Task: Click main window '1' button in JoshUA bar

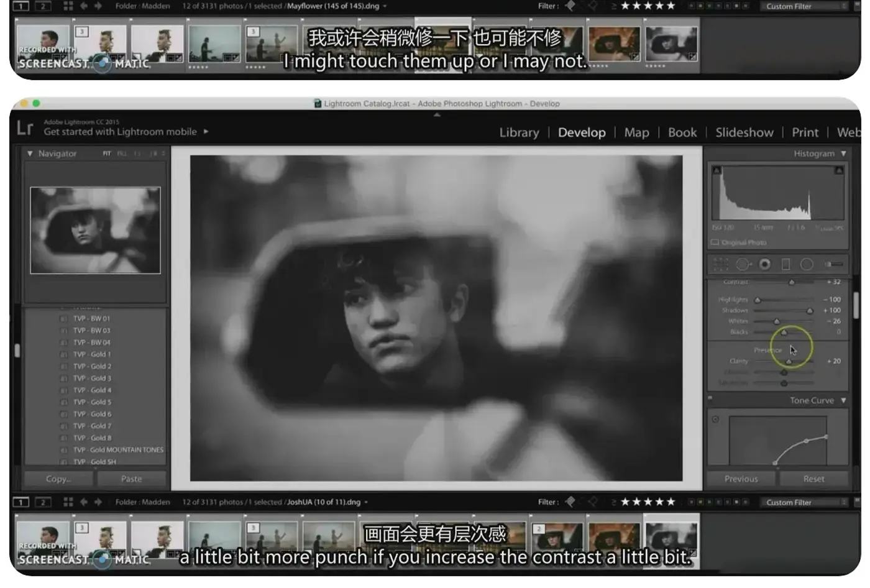Action: pyautogui.click(x=21, y=502)
